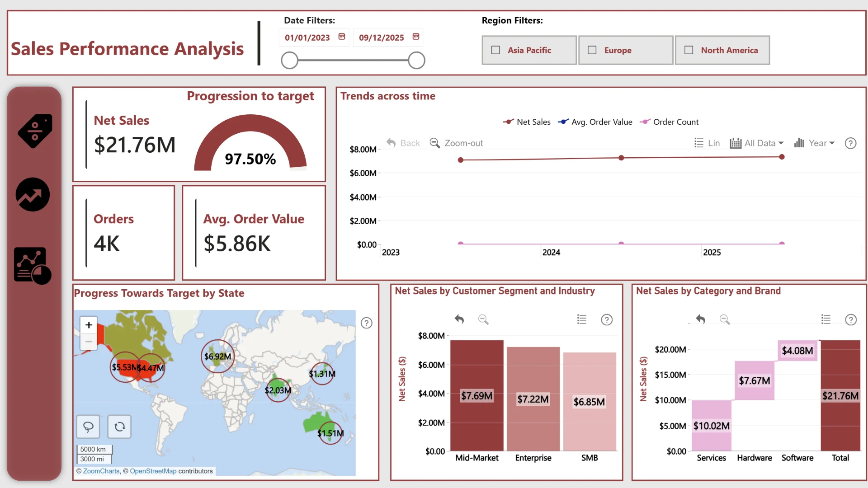Open help icon in Category and Brand chart

pos(851,320)
